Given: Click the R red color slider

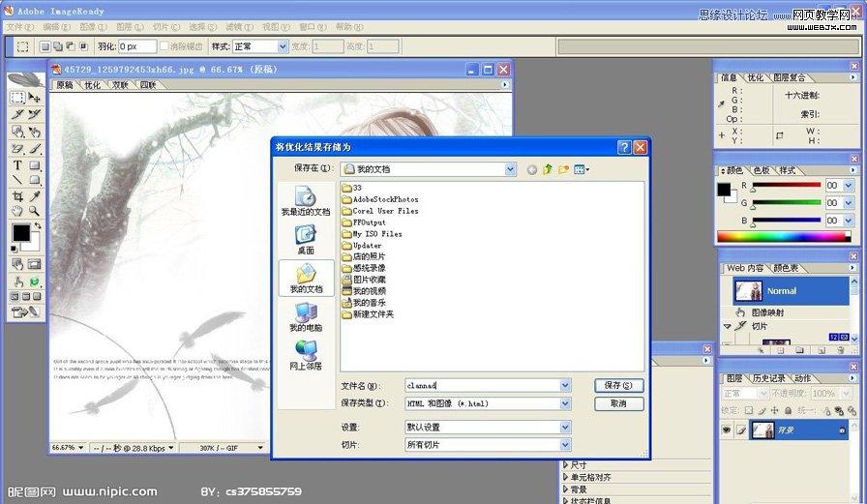Looking at the screenshot, I should point(786,186).
